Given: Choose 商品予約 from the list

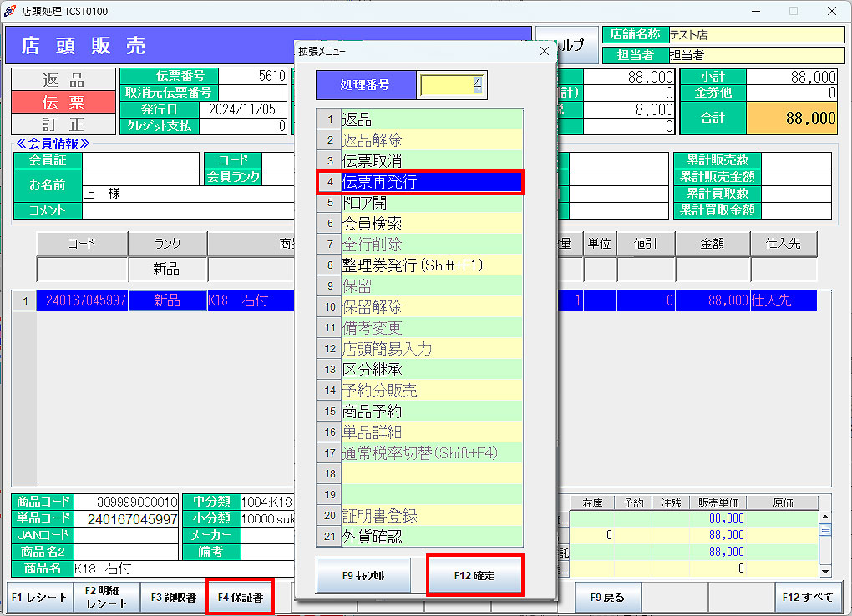Looking at the screenshot, I should click(431, 412).
